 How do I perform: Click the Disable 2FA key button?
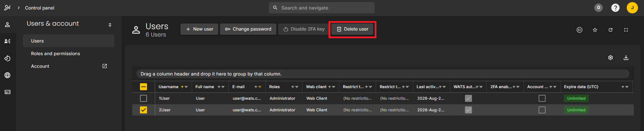[304, 29]
